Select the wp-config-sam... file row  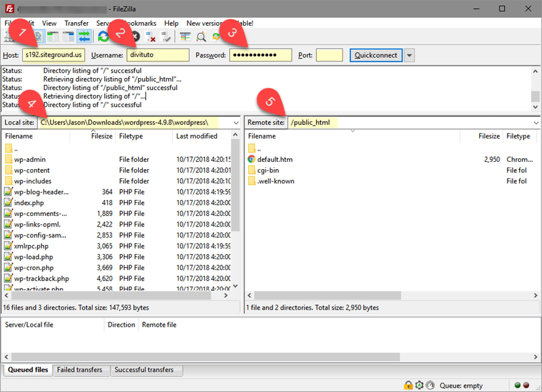(117, 235)
